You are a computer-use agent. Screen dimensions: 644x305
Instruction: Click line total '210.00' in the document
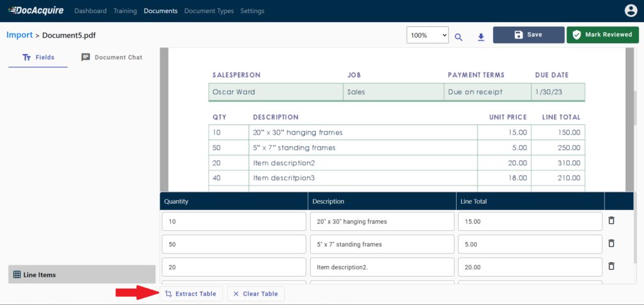pyautogui.click(x=568, y=178)
